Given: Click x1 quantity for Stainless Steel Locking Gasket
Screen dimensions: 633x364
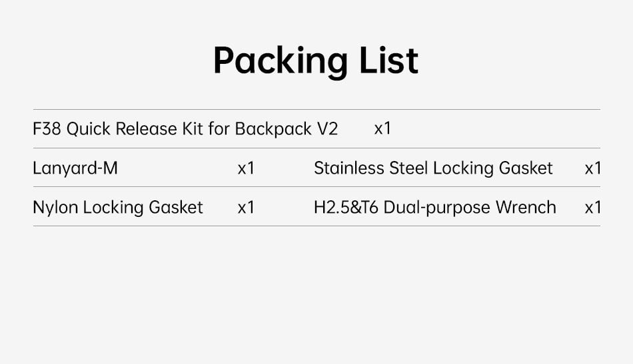Looking at the screenshot, I should [592, 168].
